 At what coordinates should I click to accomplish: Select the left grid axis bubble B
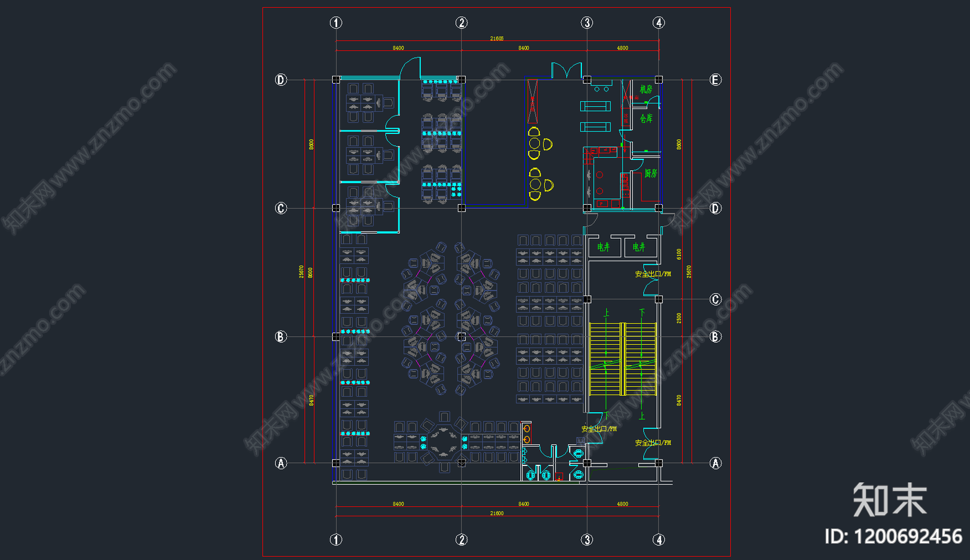point(281,336)
